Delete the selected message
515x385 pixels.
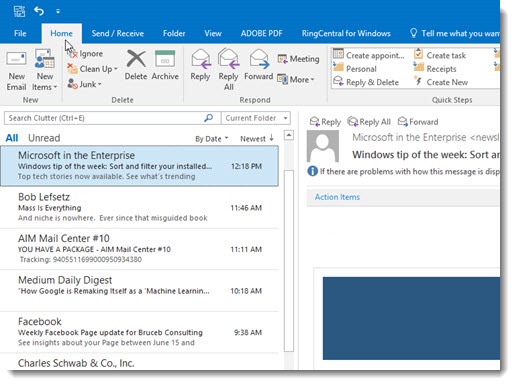136,65
